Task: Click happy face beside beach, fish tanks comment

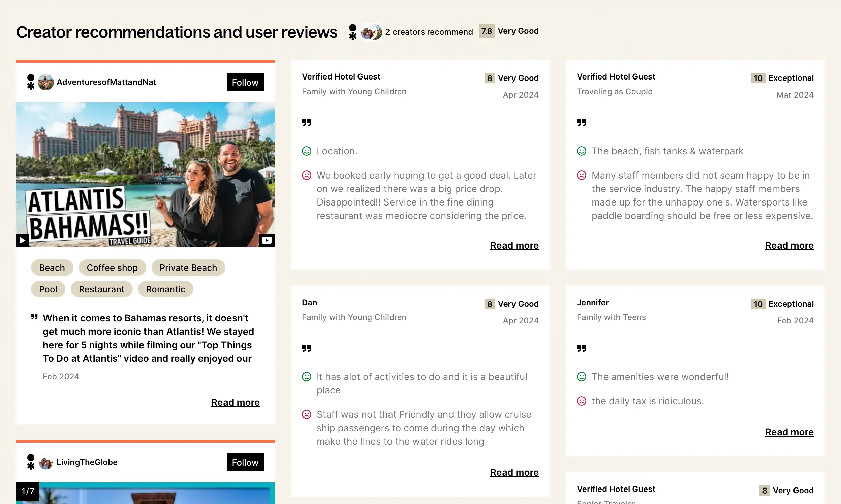Action: tap(581, 151)
